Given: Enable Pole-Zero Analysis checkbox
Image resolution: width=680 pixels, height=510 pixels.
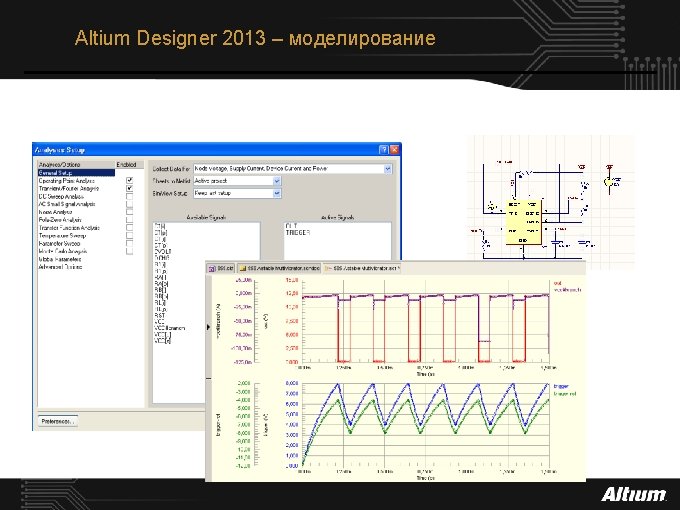Looking at the screenshot, I should (x=129, y=220).
